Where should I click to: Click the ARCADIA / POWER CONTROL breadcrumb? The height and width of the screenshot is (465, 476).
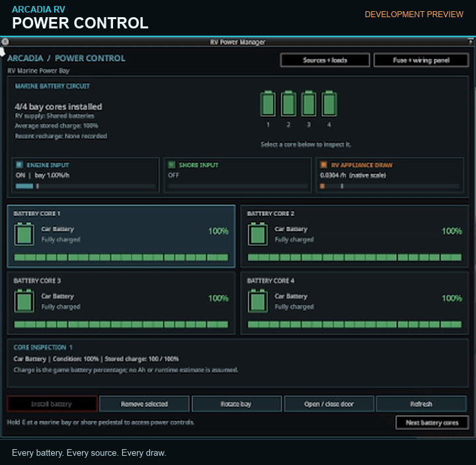click(67, 58)
